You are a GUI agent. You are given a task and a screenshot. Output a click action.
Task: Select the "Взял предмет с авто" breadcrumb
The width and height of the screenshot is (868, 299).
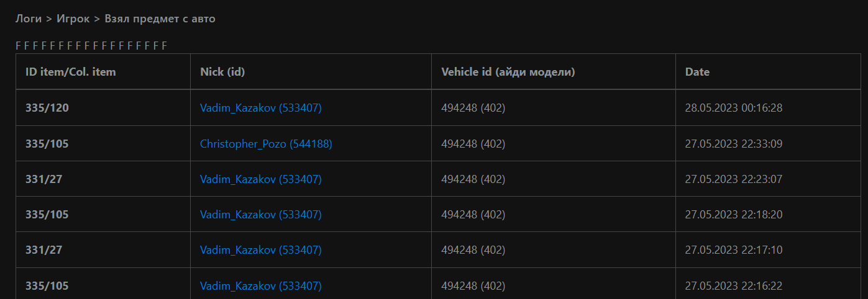click(x=160, y=19)
